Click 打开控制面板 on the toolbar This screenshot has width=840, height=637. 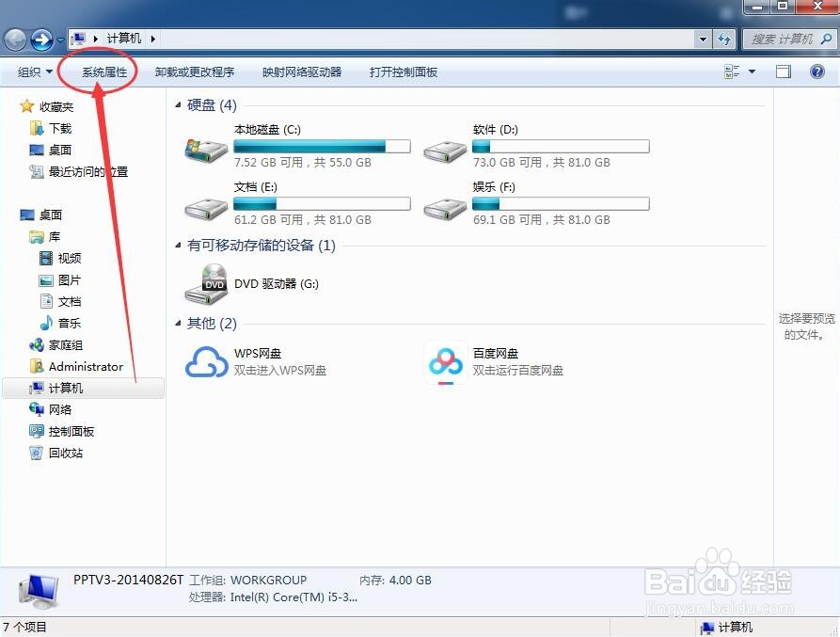click(x=403, y=72)
